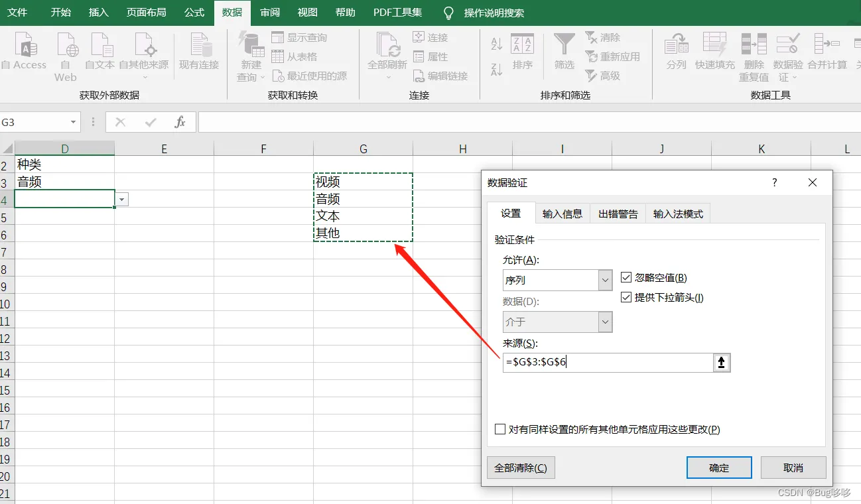Image resolution: width=861 pixels, height=504 pixels.
Task: Sort descending with the Z-A icon
Action: click(496, 69)
